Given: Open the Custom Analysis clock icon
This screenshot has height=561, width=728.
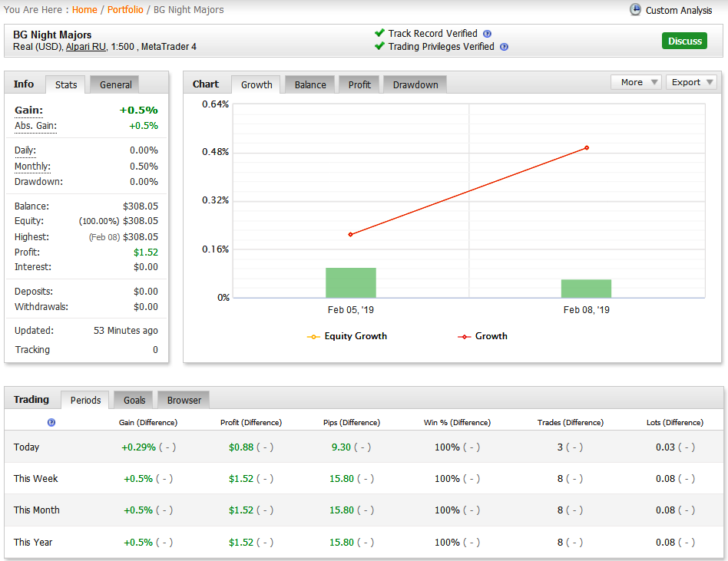Looking at the screenshot, I should [x=635, y=10].
